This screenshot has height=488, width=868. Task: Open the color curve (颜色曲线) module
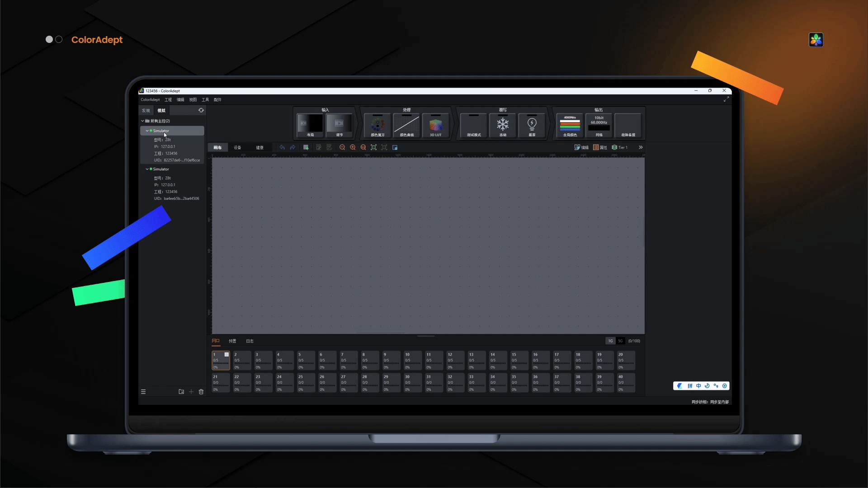click(406, 125)
